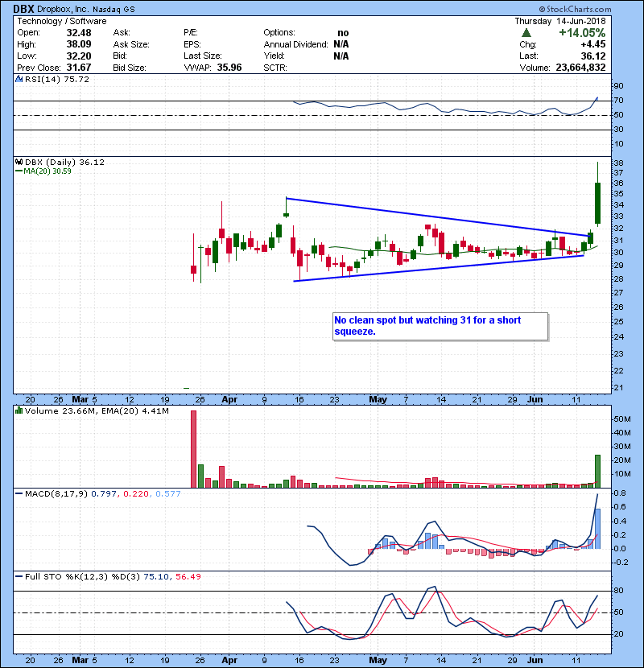Click the short squeeze annotation text box
The width and height of the screenshot is (644, 668).
pos(440,326)
